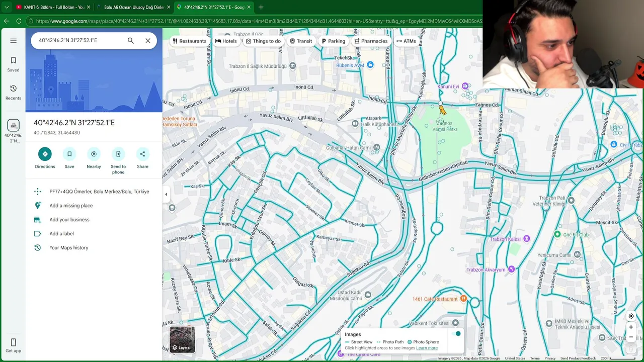Click the Gnc Fit Club pin
Viewport: 644px width, 362px height.
pyautogui.click(x=557, y=234)
